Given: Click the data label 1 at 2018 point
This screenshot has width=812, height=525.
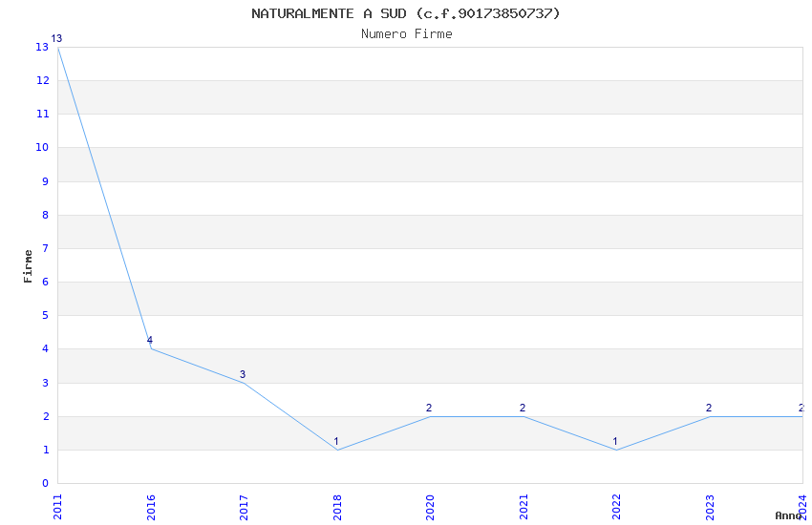Looking at the screenshot, I should pyautogui.click(x=336, y=441).
